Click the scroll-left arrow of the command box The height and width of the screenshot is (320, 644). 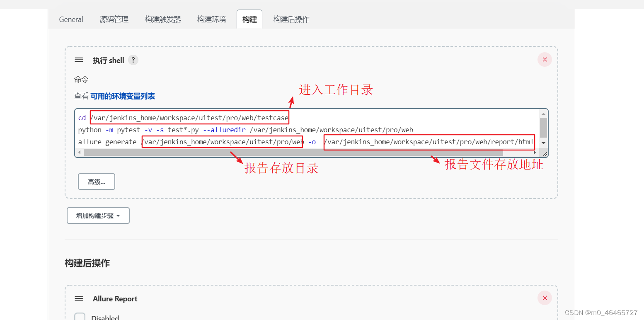pyautogui.click(x=79, y=153)
